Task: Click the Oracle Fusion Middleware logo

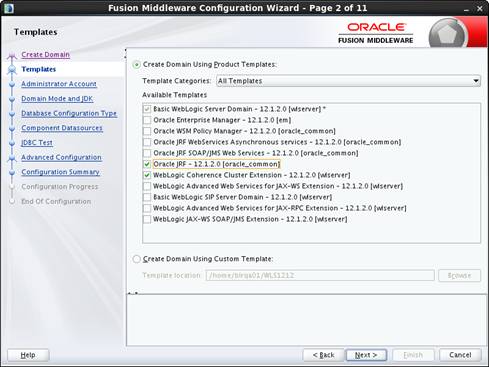Action: pyautogui.click(x=376, y=33)
